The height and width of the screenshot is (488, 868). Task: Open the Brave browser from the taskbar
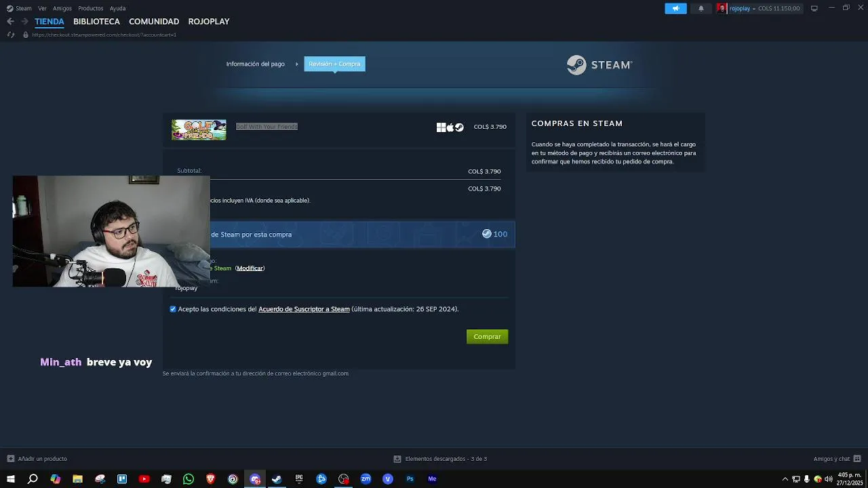click(210, 479)
